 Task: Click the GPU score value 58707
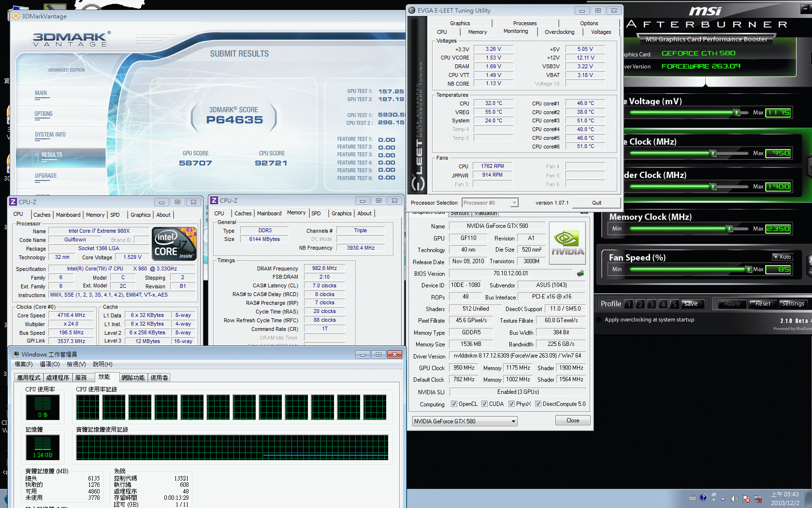195,163
